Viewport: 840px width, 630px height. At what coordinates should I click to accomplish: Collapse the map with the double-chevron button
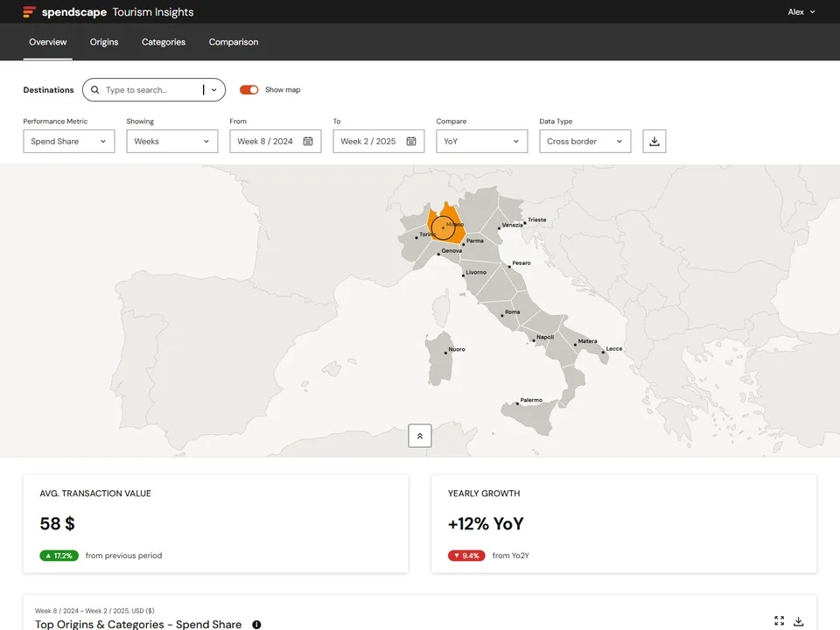coord(420,436)
